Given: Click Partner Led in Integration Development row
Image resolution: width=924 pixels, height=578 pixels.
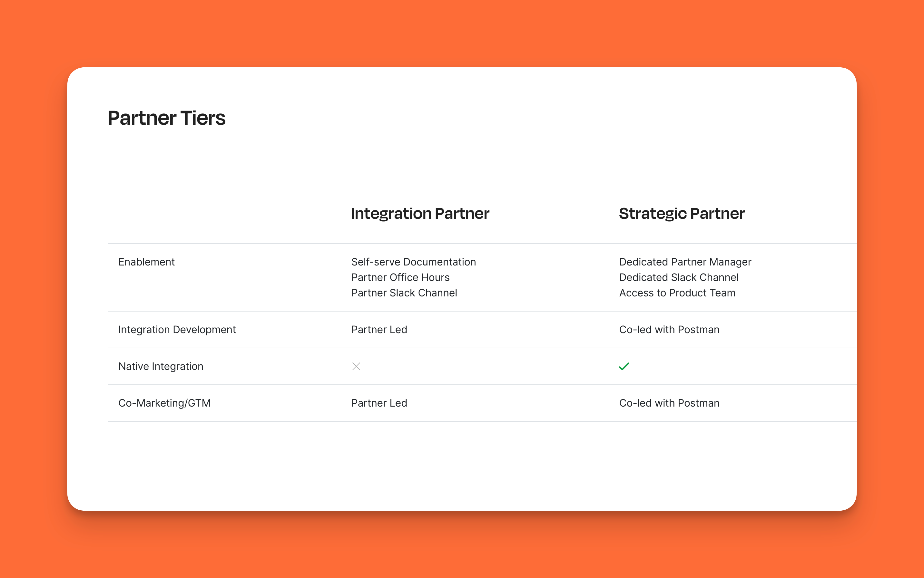Looking at the screenshot, I should click(x=379, y=330).
